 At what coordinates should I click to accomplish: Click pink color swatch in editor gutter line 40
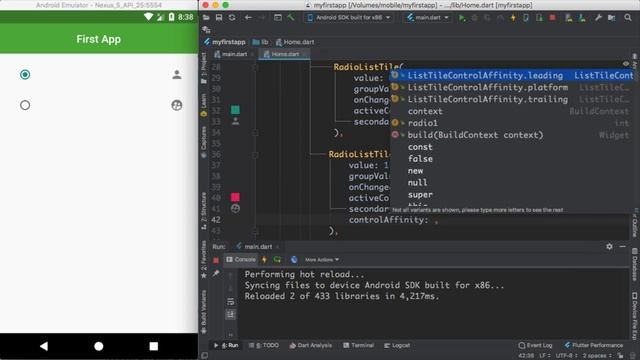click(235, 197)
